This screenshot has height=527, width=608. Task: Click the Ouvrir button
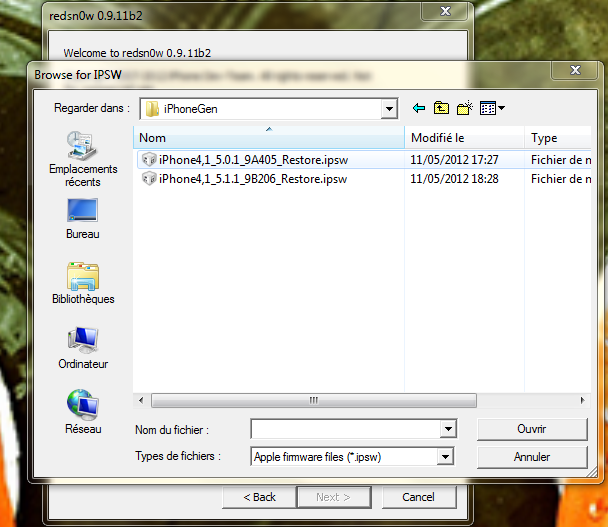tap(532, 429)
